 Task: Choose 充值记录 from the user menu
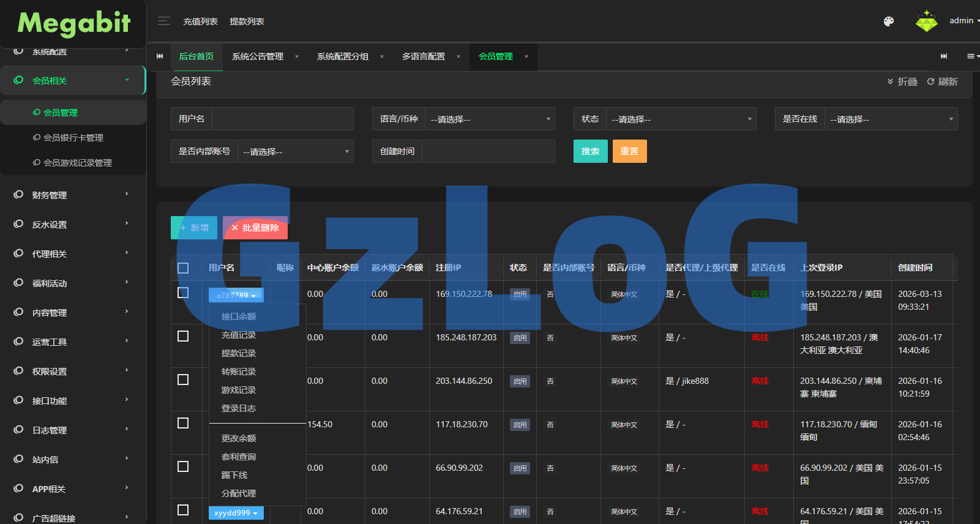coord(239,335)
